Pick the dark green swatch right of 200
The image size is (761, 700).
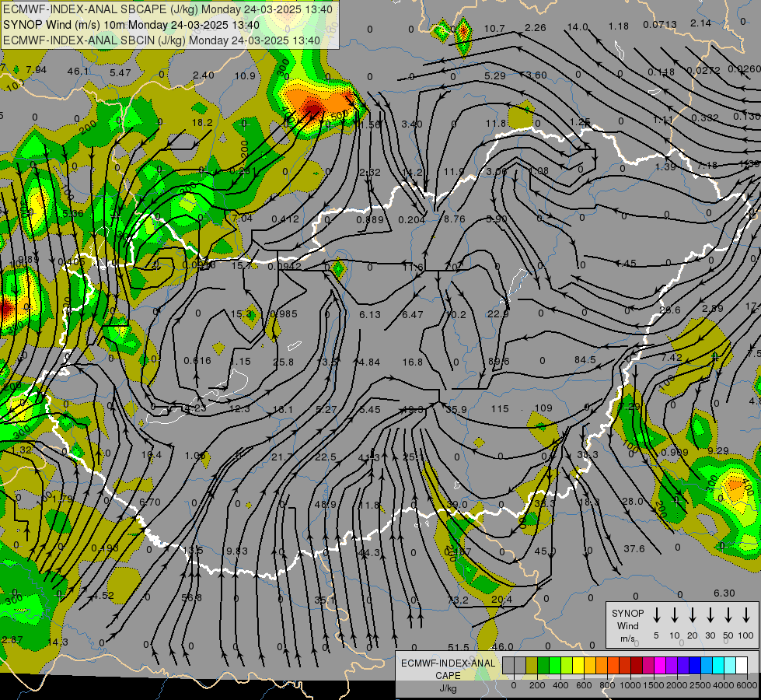click(x=543, y=665)
